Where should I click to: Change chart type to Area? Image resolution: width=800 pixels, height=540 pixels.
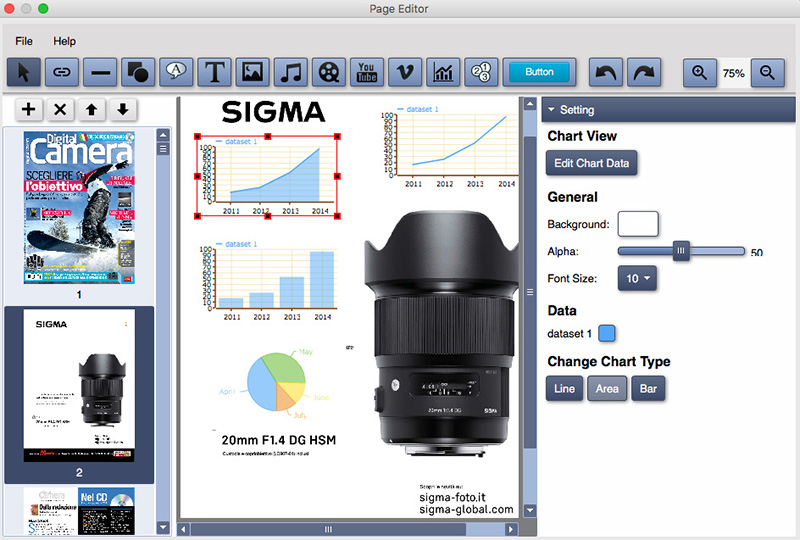(x=607, y=388)
